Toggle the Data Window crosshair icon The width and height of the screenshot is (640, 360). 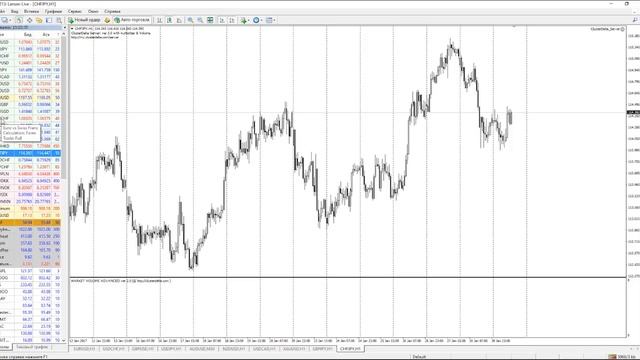click(x=29, y=20)
